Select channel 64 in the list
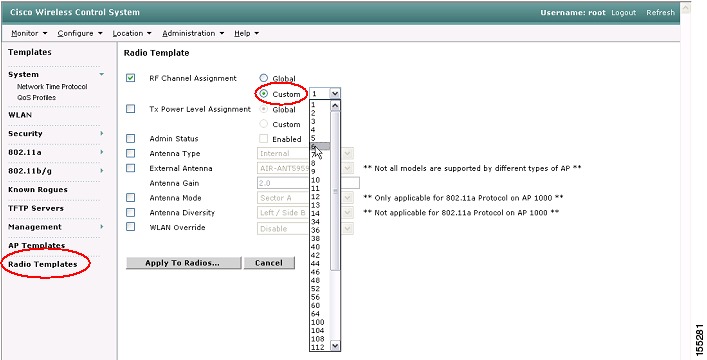Image resolution: width=707 pixels, height=360 pixels. [x=320, y=314]
